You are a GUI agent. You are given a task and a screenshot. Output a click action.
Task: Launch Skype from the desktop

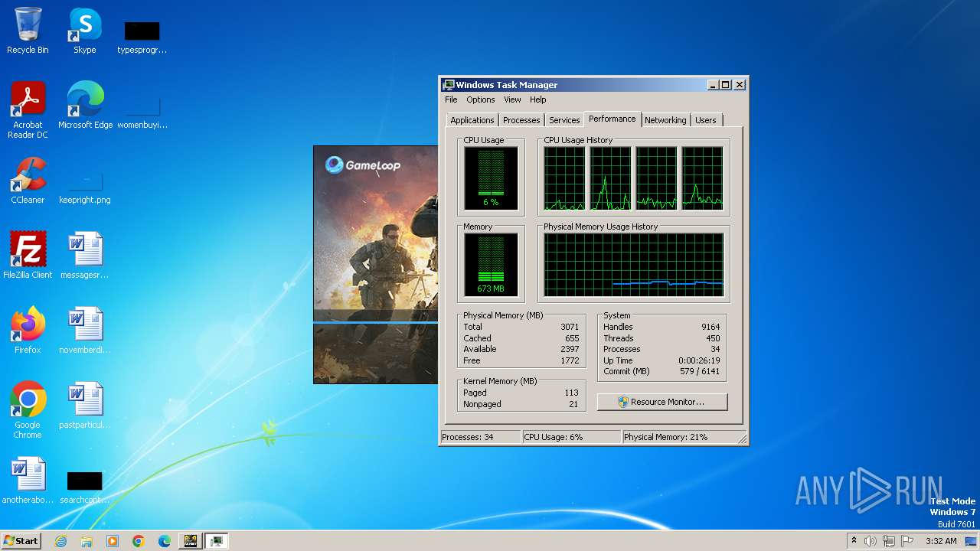pos(85,31)
